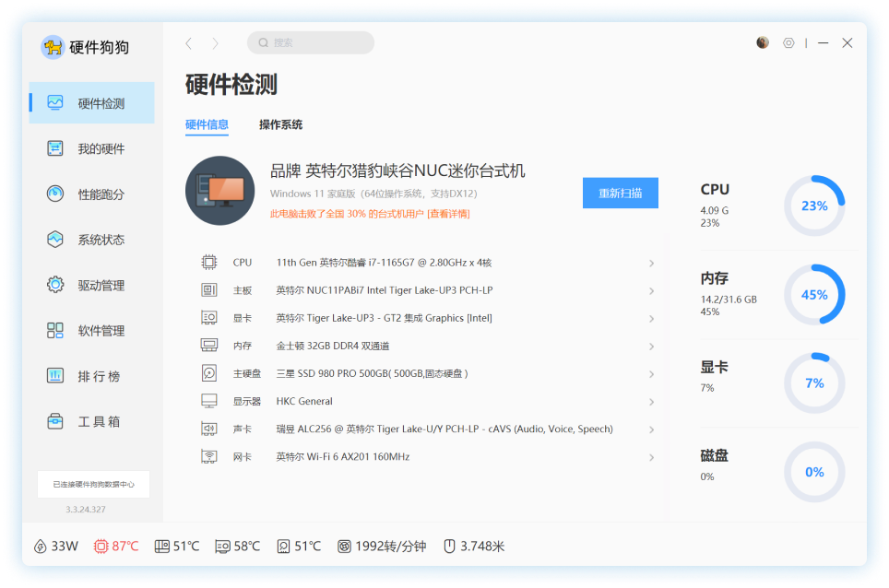Viewport: 889px width, 588px height.
Task: Click the 硬件狗狗 dog logo
Action: tap(53, 48)
